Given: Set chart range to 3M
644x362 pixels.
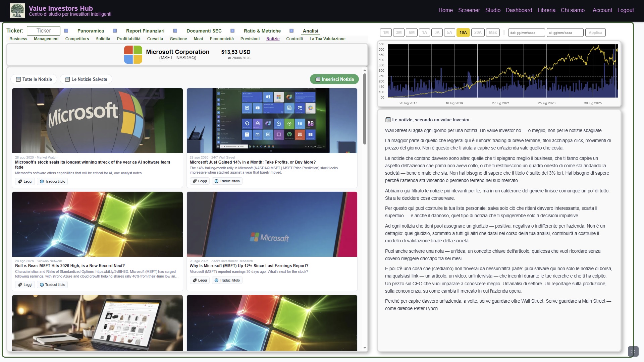Looking at the screenshot, I should [x=398, y=33].
